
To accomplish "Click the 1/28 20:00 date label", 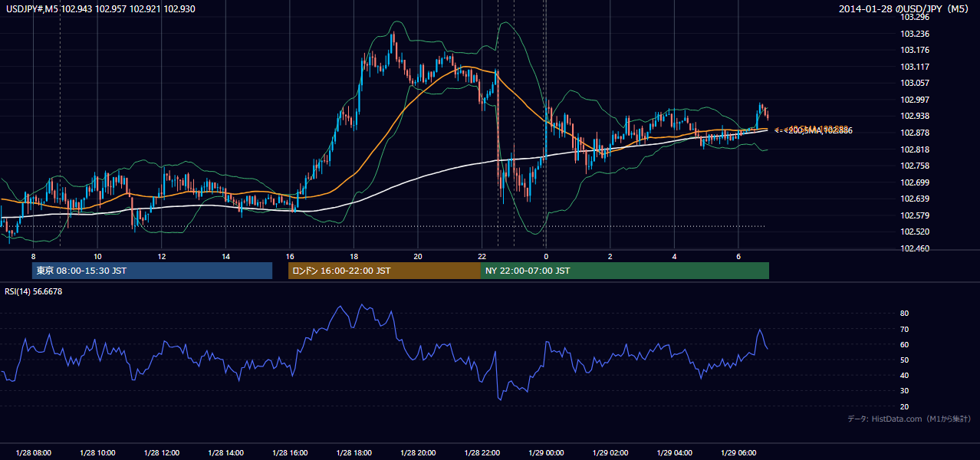I will click(418, 452).
